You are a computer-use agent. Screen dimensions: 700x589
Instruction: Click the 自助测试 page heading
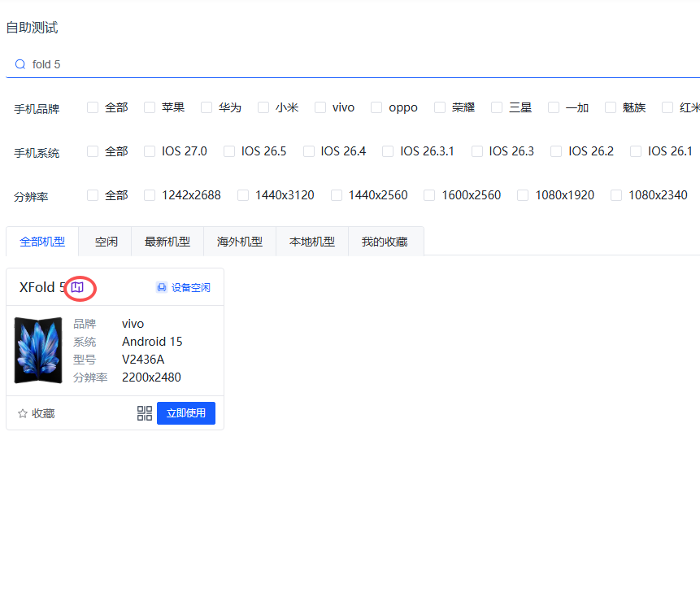tap(33, 28)
